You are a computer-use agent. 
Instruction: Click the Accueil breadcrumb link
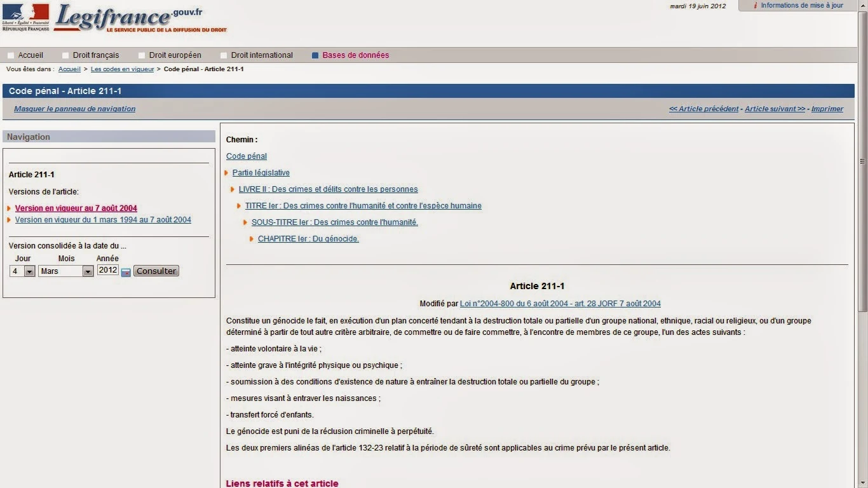69,69
